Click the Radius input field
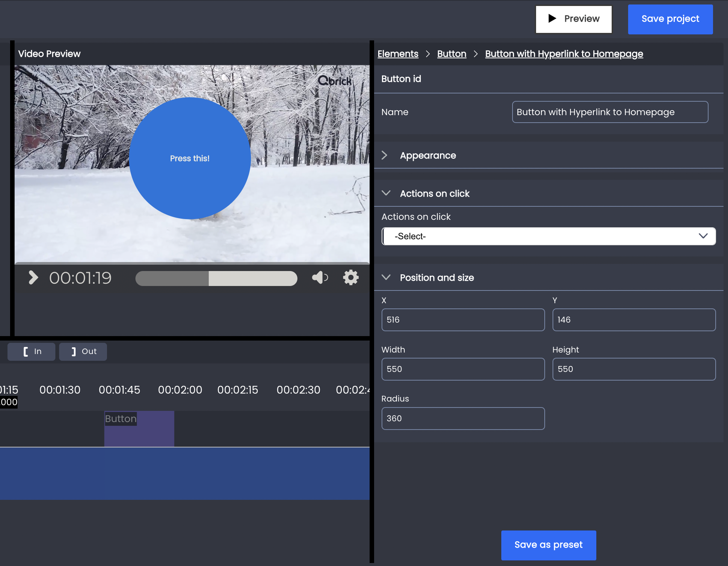Viewport: 728px width, 566px height. [463, 418]
